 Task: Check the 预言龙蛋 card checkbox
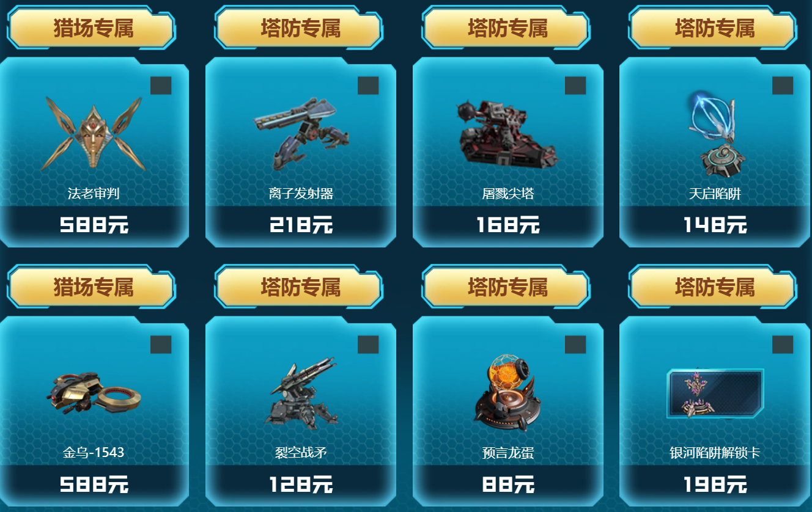pyautogui.click(x=575, y=345)
